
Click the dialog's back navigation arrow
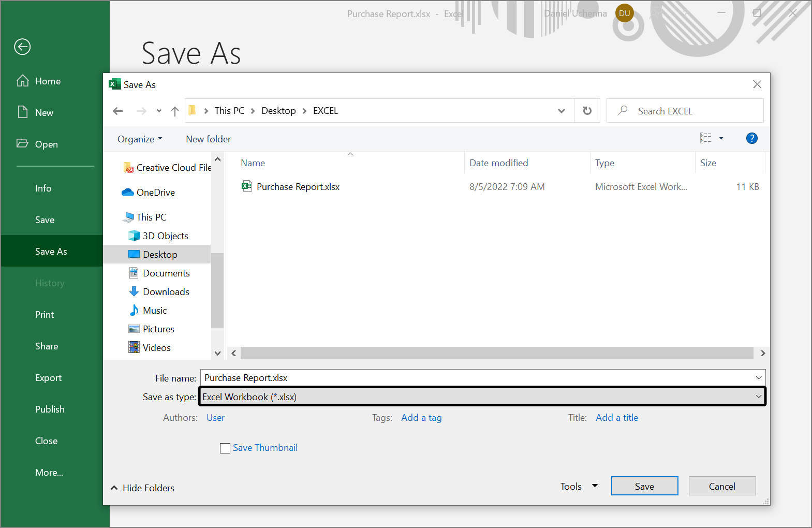pyautogui.click(x=118, y=111)
